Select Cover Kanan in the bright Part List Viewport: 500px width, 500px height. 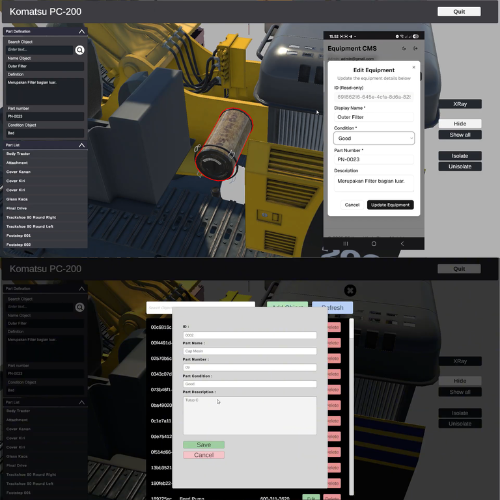pos(45,172)
